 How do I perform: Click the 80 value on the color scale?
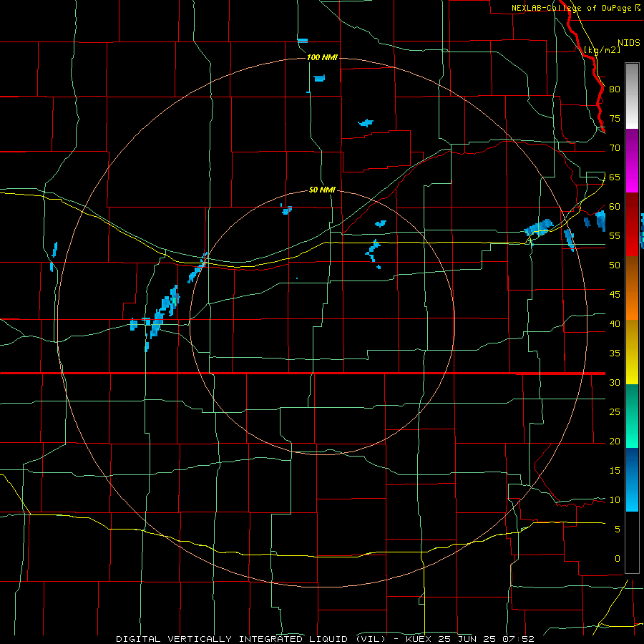click(x=615, y=89)
